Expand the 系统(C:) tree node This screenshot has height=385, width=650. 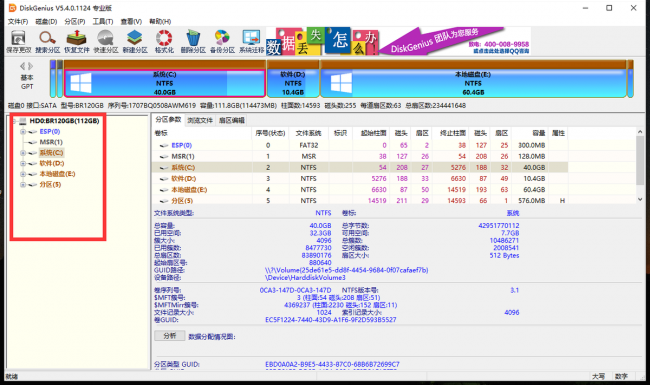[23, 153]
